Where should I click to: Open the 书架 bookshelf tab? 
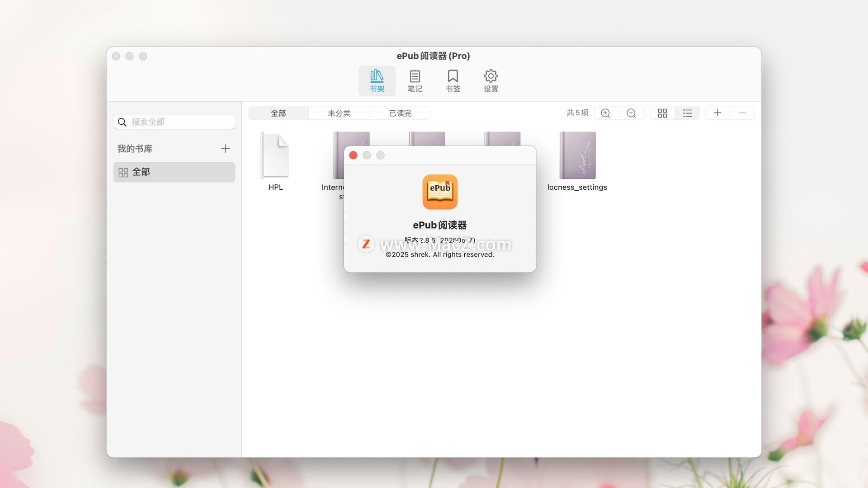(x=377, y=81)
